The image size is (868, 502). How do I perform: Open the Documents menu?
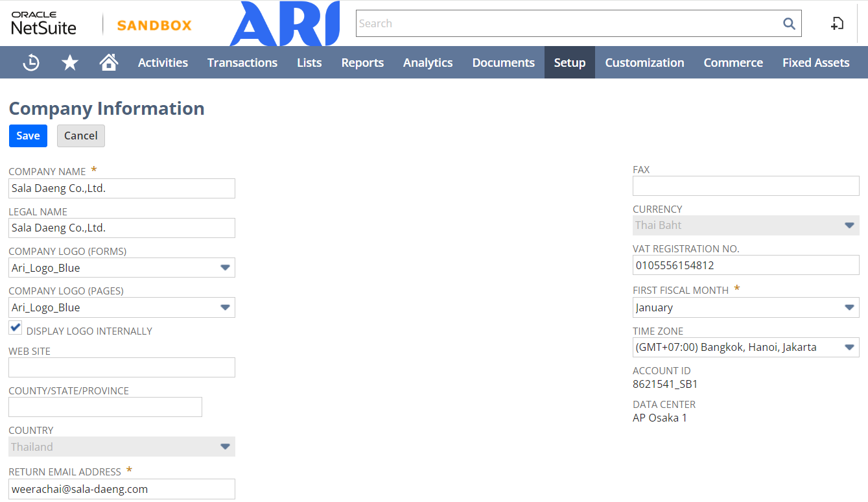[504, 62]
